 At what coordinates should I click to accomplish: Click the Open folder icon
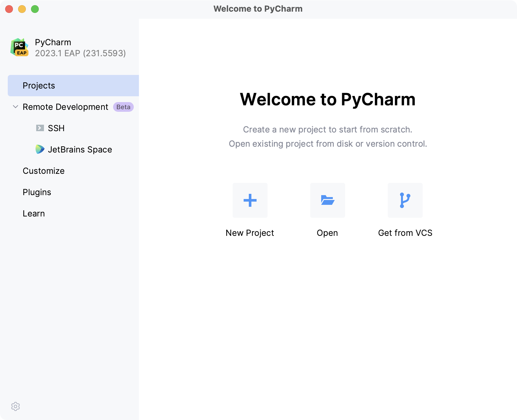click(x=327, y=200)
